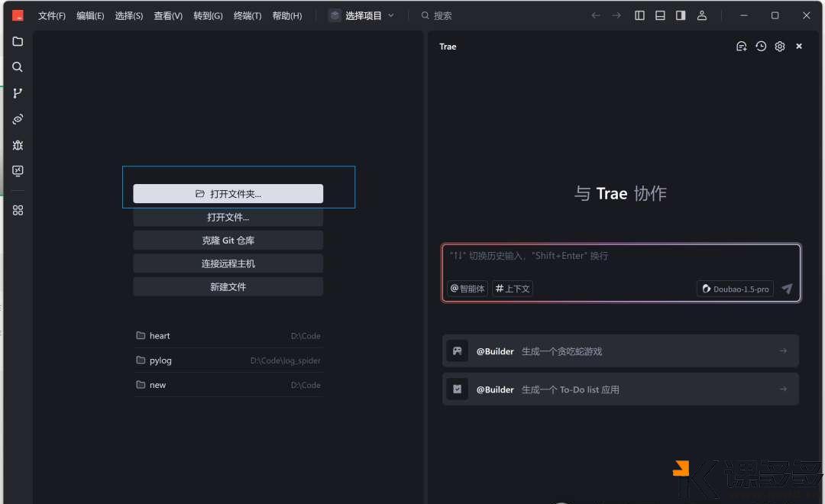Screen dimensions: 825x504
Task: Open the Source Control sidebar icon
Action: point(17,93)
